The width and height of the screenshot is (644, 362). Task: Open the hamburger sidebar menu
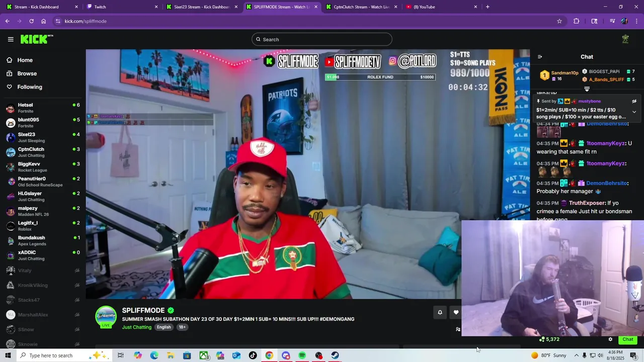point(11,39)
